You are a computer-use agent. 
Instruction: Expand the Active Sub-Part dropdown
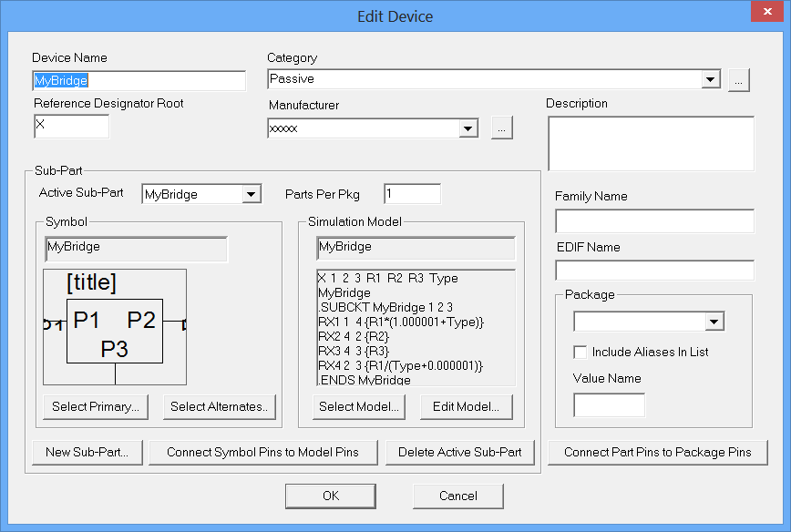tap(252, 194)
